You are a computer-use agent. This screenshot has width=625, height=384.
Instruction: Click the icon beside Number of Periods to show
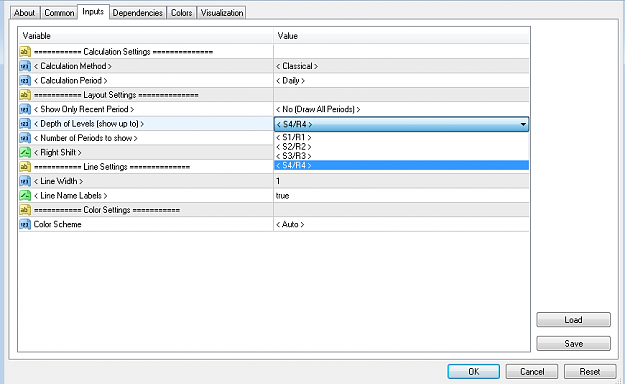point(25,138)
